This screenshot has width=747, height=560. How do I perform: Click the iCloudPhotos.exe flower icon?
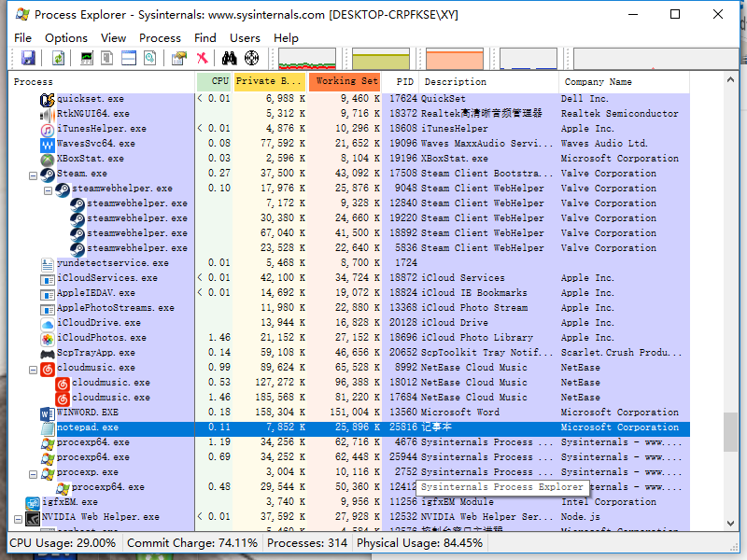click(48, 339)
